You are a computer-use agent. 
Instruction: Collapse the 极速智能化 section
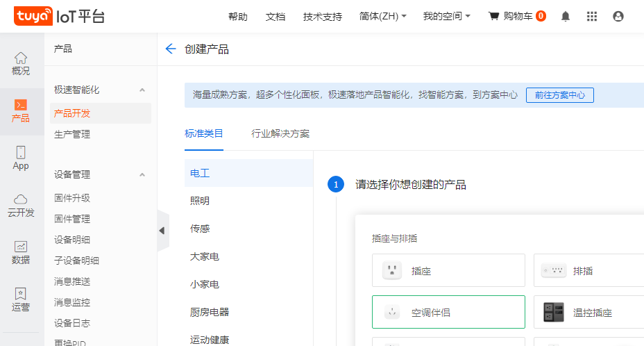pyautogui.click(x=142, y=90)
